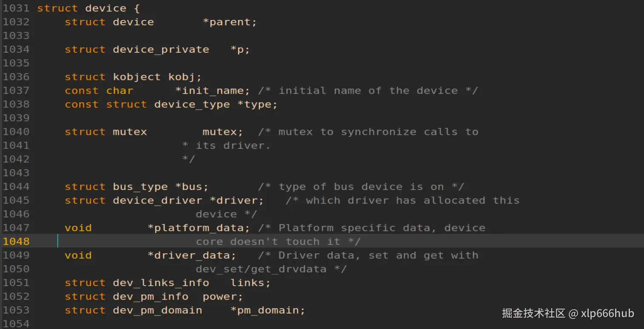Click the device_type identifier

[192, 104]
